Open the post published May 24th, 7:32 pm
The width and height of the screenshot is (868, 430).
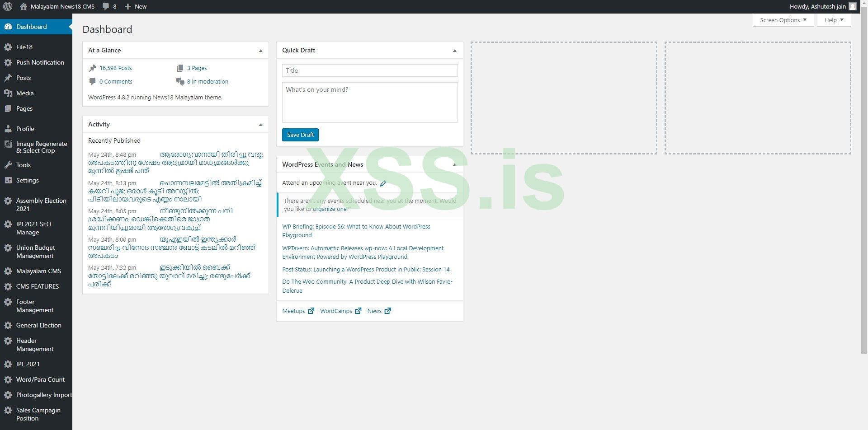169,276
